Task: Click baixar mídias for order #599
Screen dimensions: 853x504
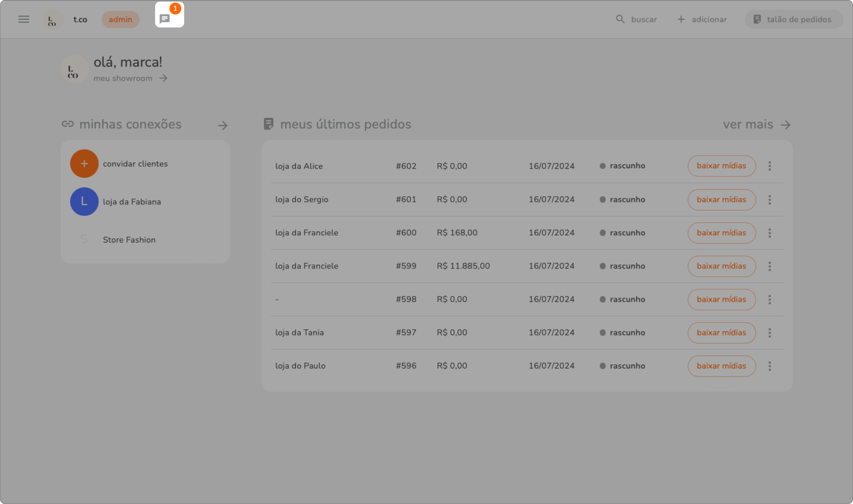Action: pos(721,266)
